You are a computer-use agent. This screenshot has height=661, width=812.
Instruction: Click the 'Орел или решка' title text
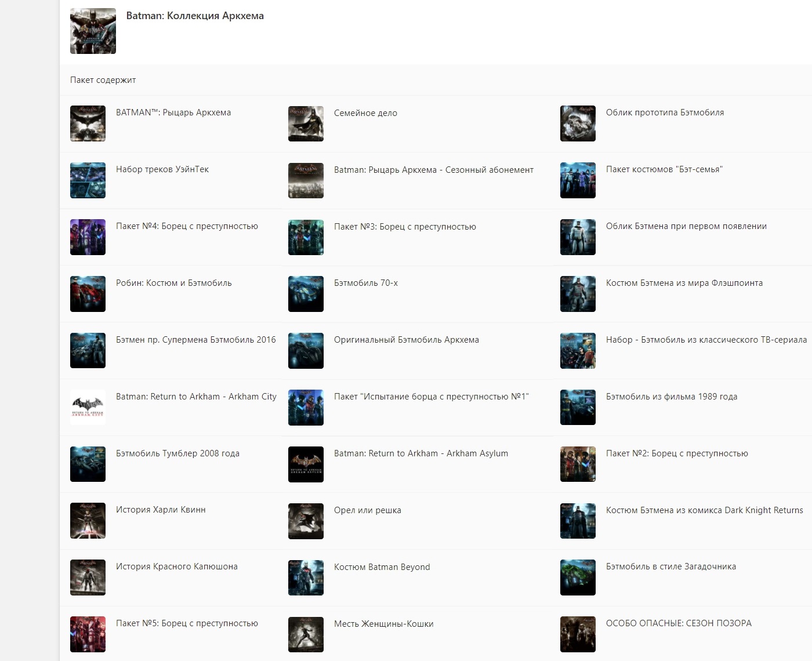point(368,510)
